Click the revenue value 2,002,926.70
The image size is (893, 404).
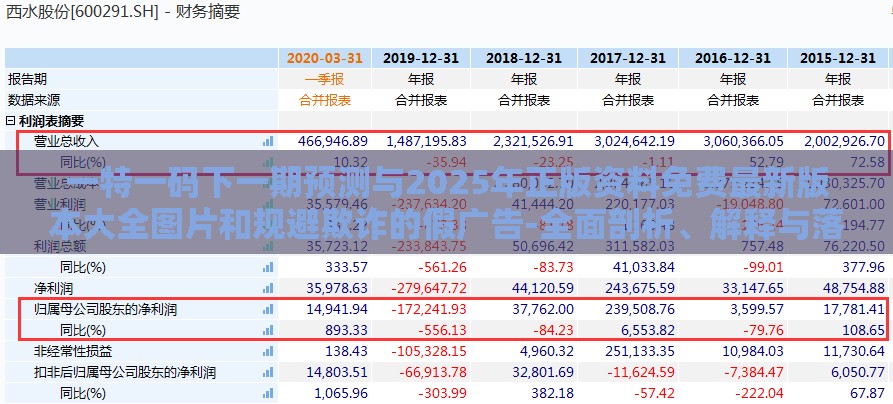pos(845,141)
